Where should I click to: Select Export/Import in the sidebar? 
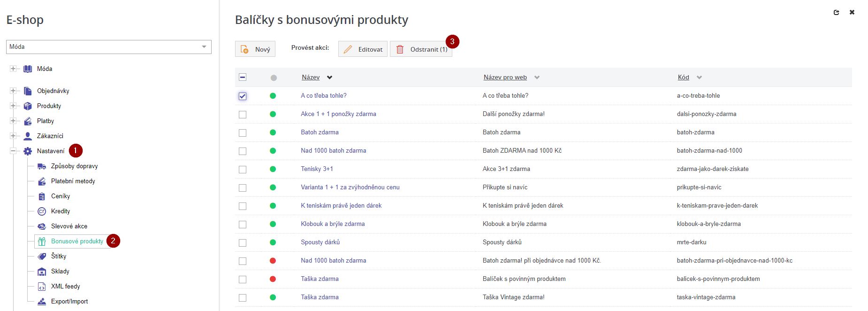click(69, 302)
